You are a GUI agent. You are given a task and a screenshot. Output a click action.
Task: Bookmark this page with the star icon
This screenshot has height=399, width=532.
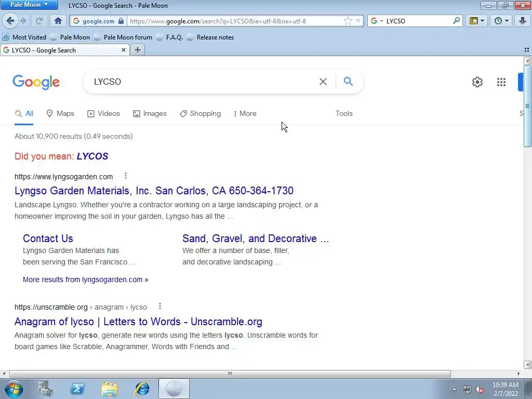click(x=348, y=21)
